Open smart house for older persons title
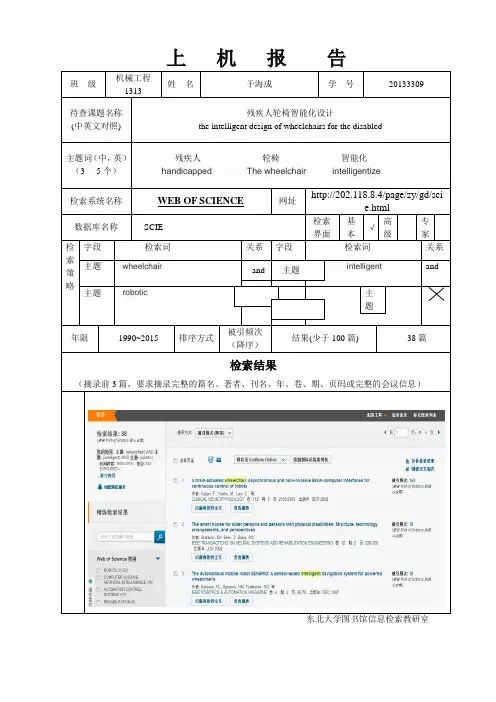This screenshot has width=496, height=702. (285, 526)
